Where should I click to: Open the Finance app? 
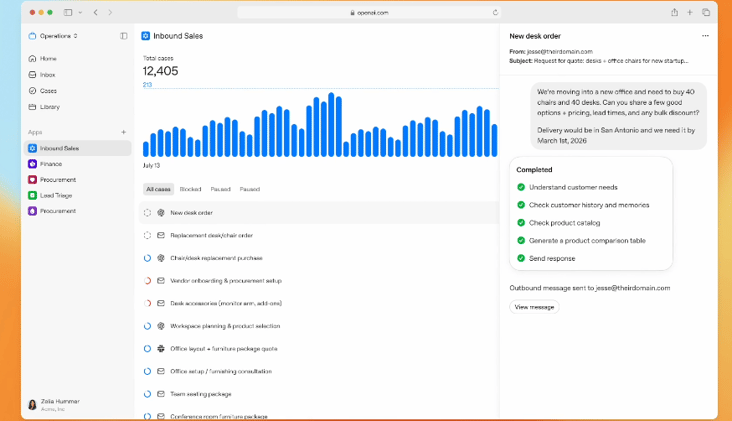pyautogui.click(x=52, y=164)
